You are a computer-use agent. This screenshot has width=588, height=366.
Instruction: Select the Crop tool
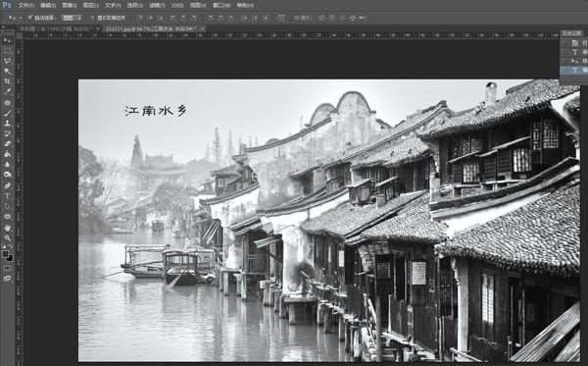click(x=7, y=81)
